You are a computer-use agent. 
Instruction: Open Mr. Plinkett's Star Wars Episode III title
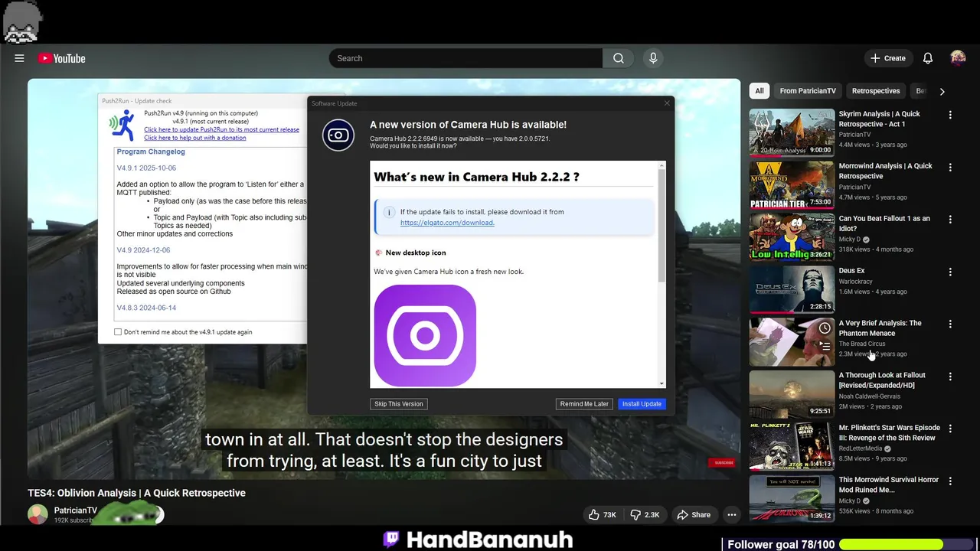pos(889,432)
